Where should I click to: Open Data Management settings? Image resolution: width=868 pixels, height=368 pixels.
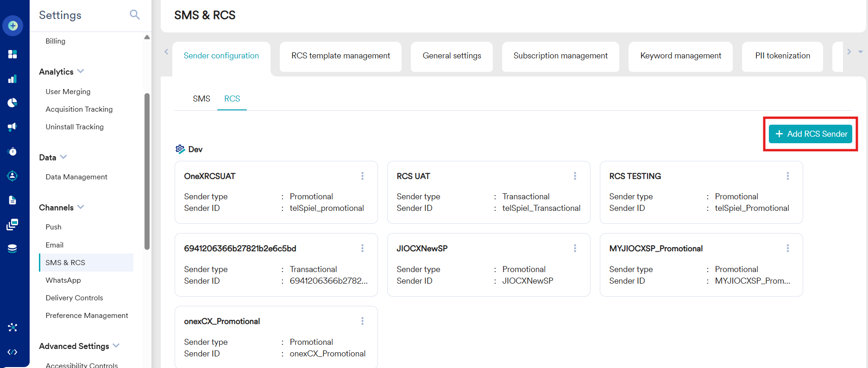click(76, 177)
